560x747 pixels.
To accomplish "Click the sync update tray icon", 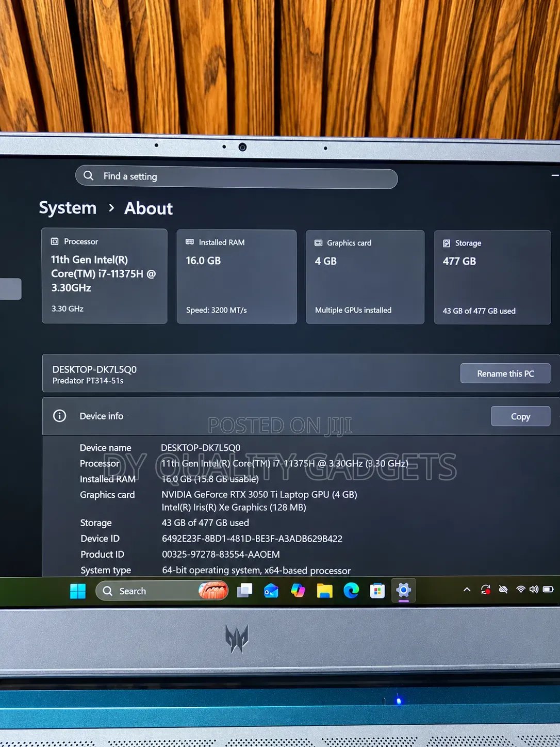I will [486, 589].
